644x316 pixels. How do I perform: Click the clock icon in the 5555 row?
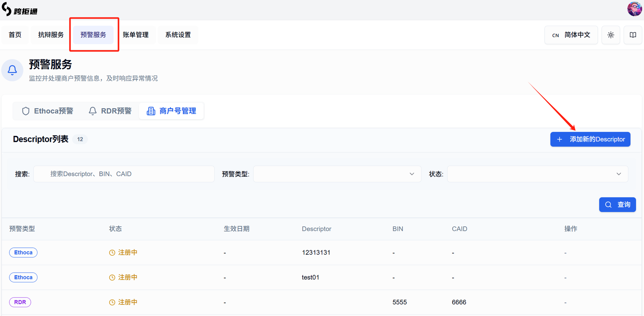coord(112,302)
